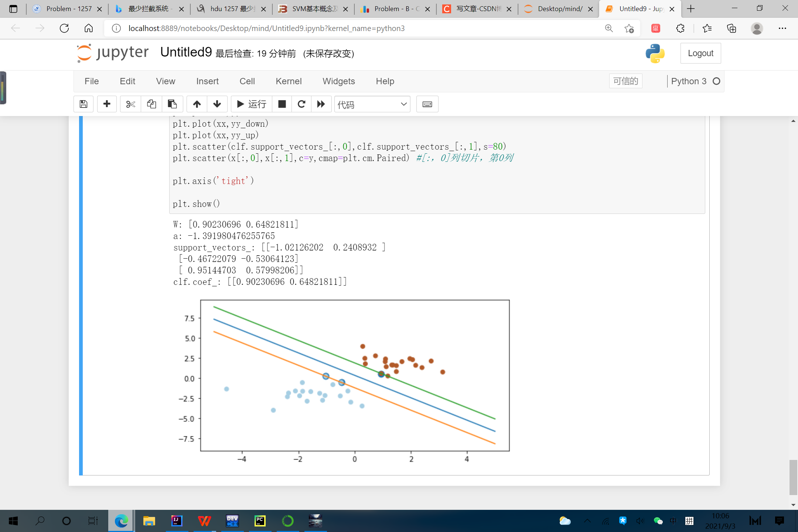
Task: Click the Logout button
Action: (x=700, y=53)
